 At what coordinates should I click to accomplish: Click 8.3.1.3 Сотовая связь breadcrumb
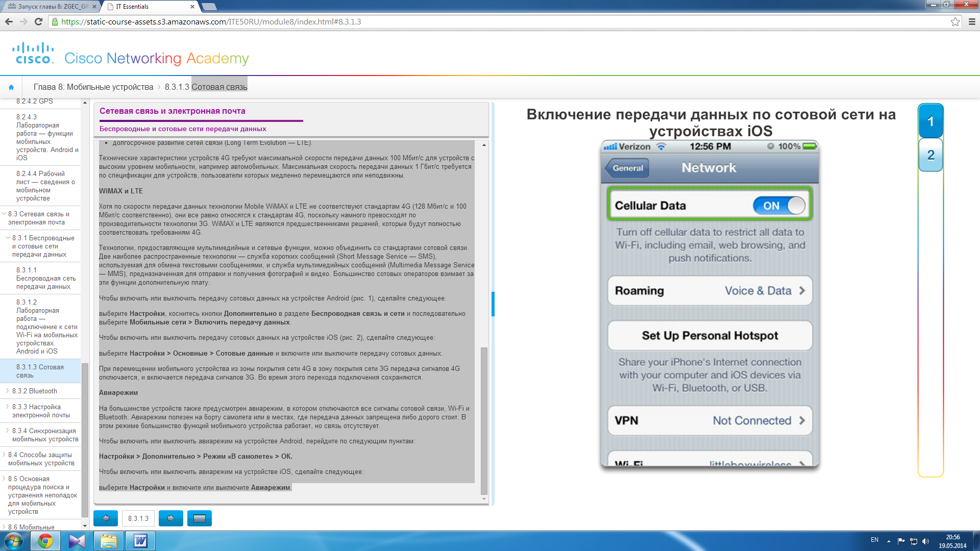click(x=206, y=87)
